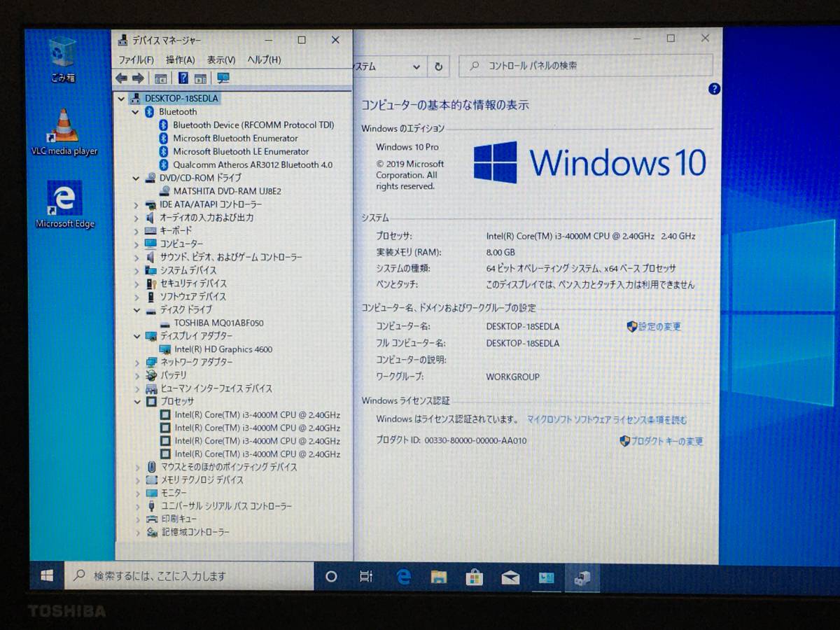Click the USB icon beside ユニバーサル シリアル バス コントローラー

[x=150, y=506]
